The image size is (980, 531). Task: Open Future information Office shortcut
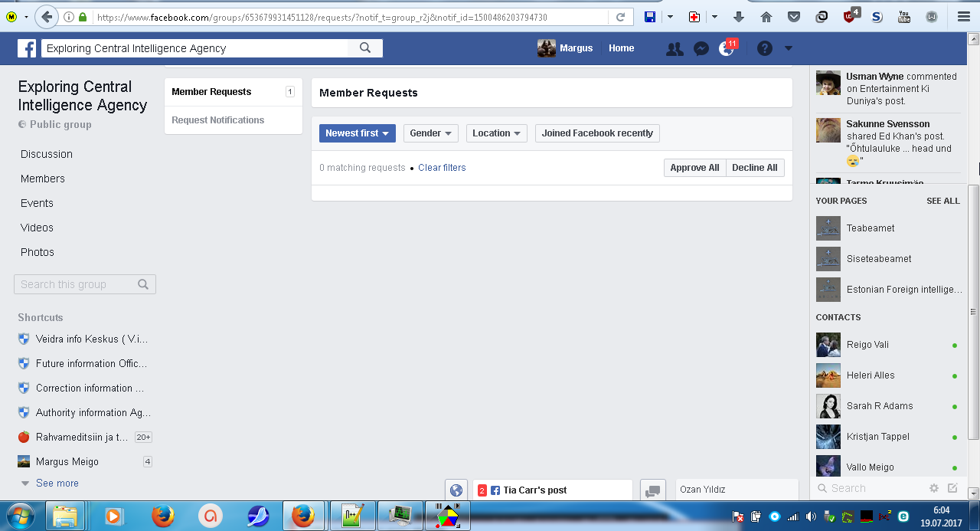point(83,363)
